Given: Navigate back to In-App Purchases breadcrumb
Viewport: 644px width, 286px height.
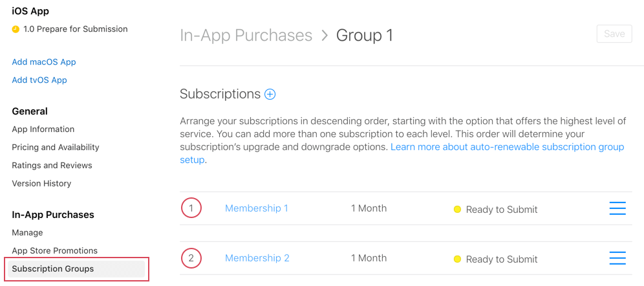Looking at the screenshot, I should point(246,35).
